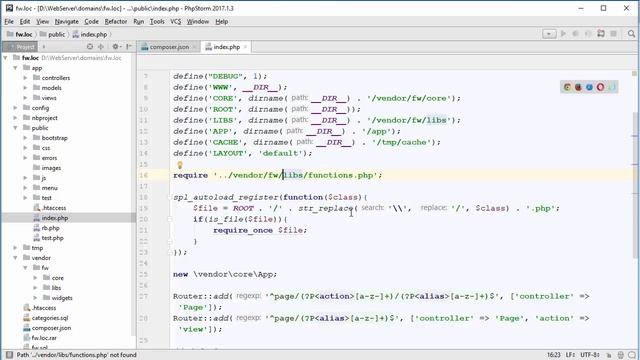Click the 'Path not found' status message
640x360 pixels.
(x=76, y=355)
